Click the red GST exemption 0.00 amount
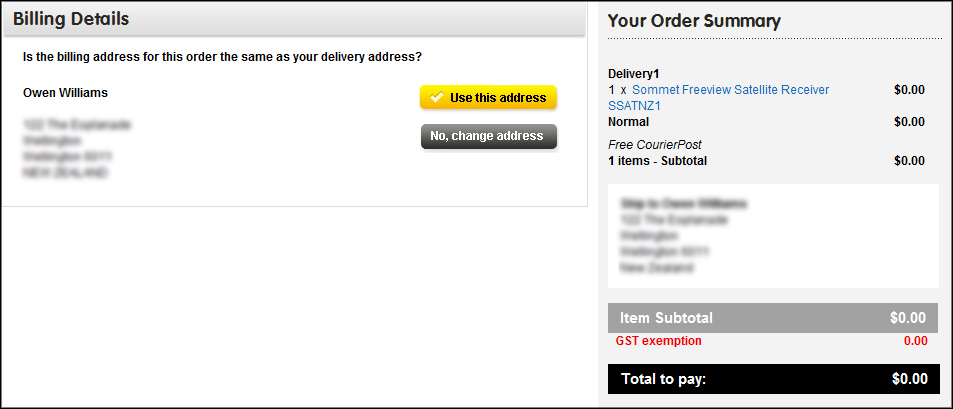 pyautogui.click(x=915, y=341)
